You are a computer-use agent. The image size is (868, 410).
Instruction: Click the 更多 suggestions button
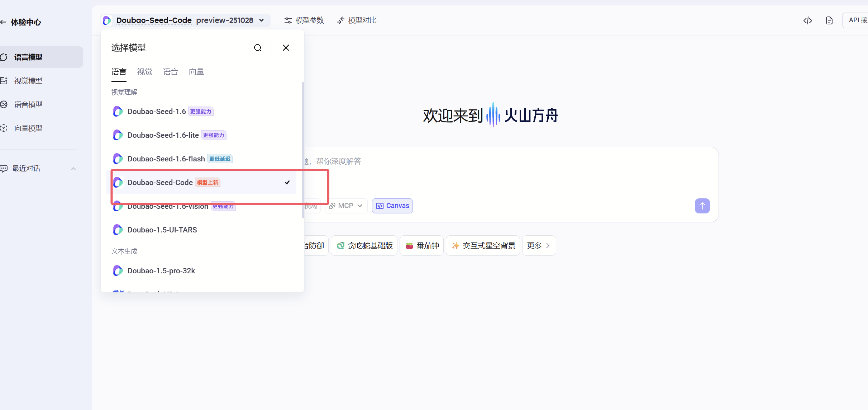point(539,246)
